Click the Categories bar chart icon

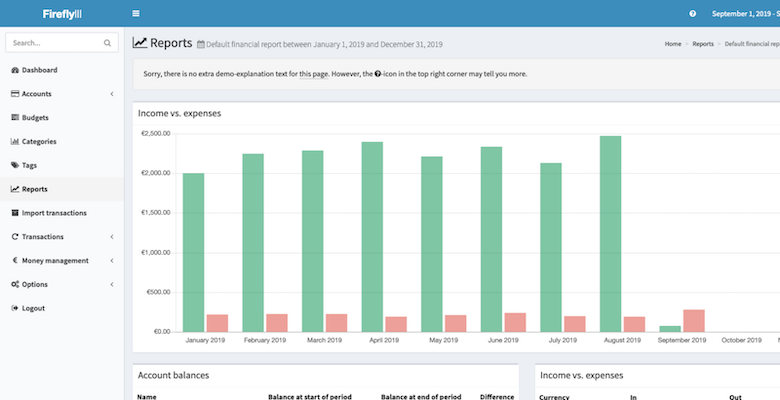pos(14,141)
